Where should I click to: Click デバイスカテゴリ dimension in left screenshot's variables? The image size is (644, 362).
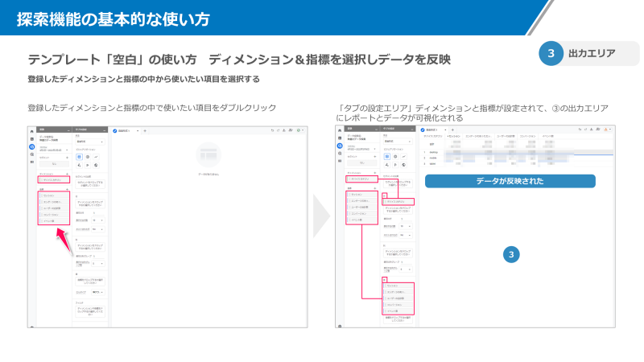(x=55, y=180)
